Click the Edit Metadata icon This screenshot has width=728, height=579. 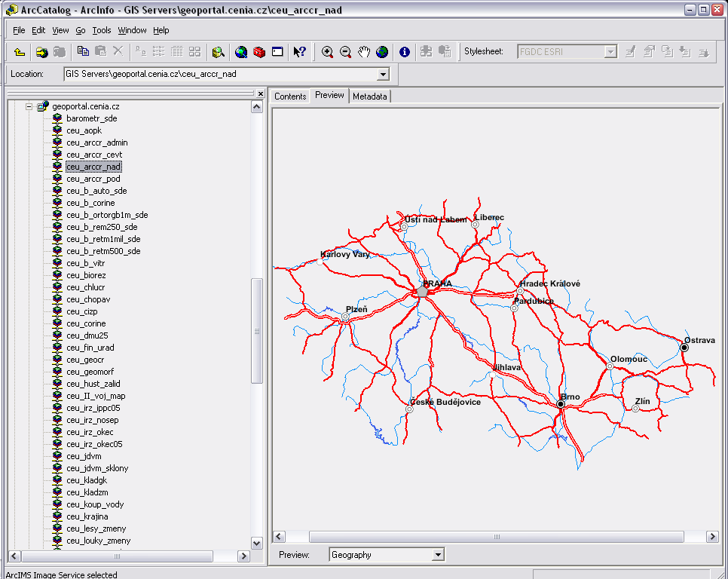pos(631,51)
